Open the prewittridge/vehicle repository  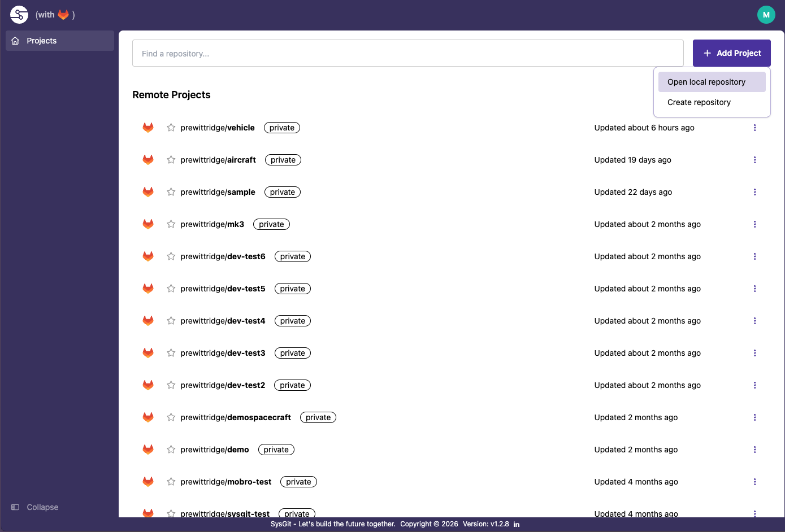pyautogui.click(x=218, y=128)
